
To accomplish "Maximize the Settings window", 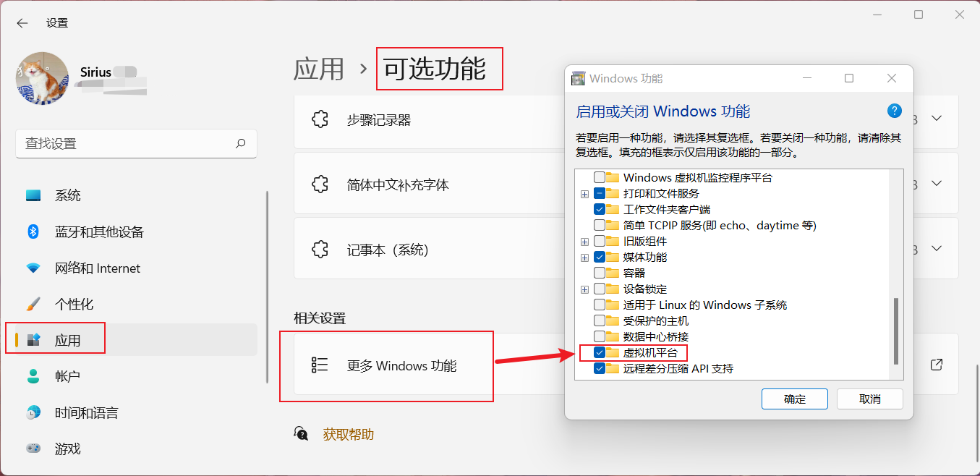I will [919, 14].
